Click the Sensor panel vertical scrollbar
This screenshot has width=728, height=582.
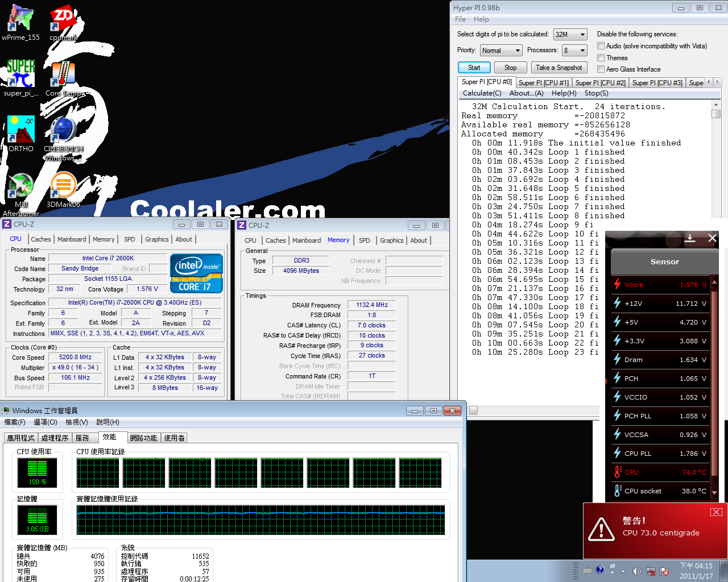pyautogui.click(x=715, y=386)
